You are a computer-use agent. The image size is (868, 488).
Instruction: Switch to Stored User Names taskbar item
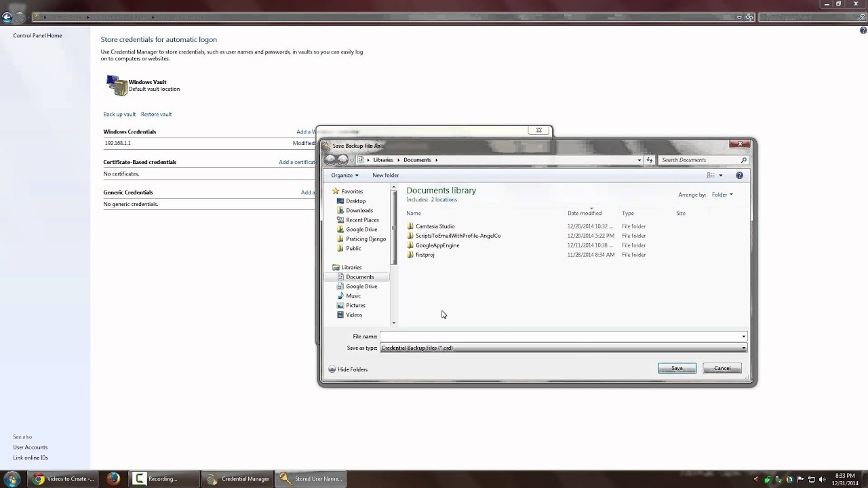311,479
